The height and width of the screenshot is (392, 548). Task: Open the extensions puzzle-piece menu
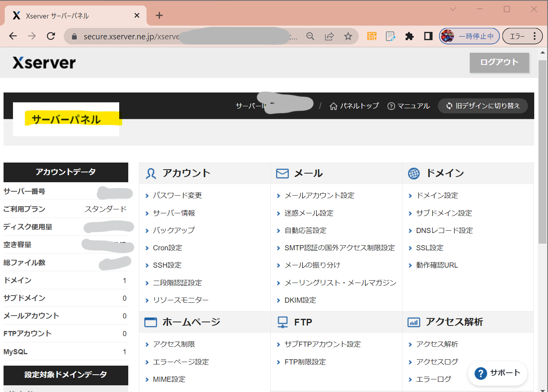(x=410, y=36)
